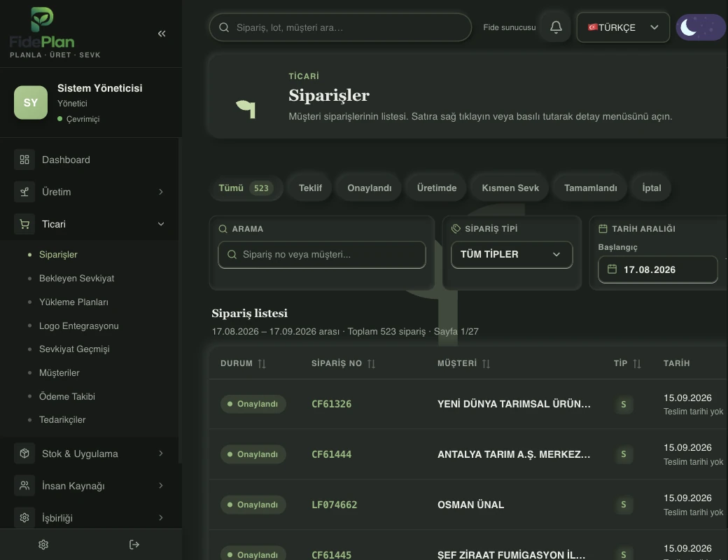
Task: Open the notifications bell
Action: [x=556, y=27]
